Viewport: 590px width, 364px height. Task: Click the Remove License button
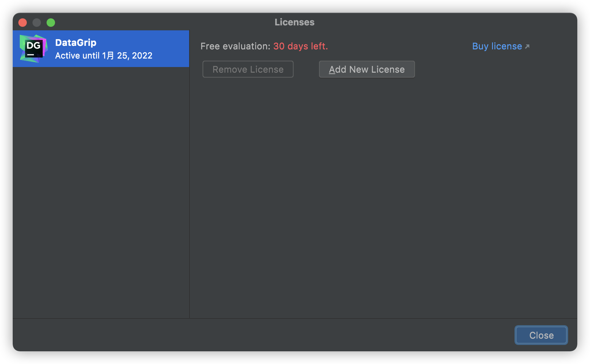[248, 69]
